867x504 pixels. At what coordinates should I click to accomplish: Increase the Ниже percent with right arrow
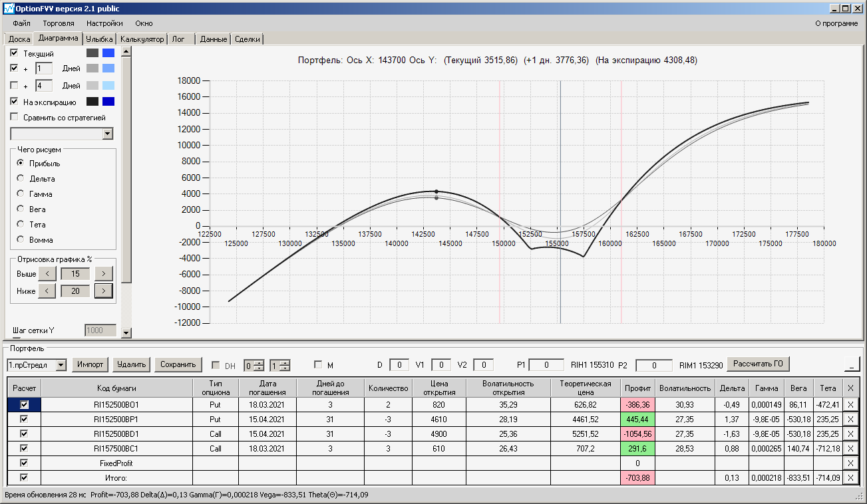point(104,291)
